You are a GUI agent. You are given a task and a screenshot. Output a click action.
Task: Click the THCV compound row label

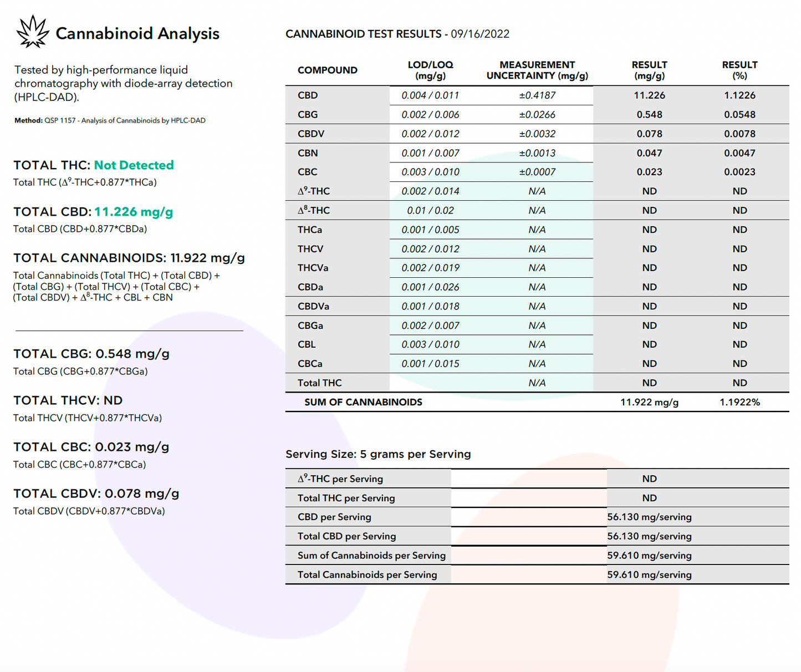click(x=310, y=249)
